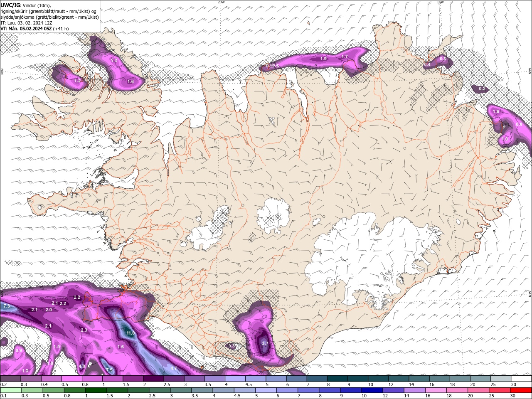This screenshot has width=532, height=399.
Task: Click the 0.9 value on the map
Action: coord(19,350)
